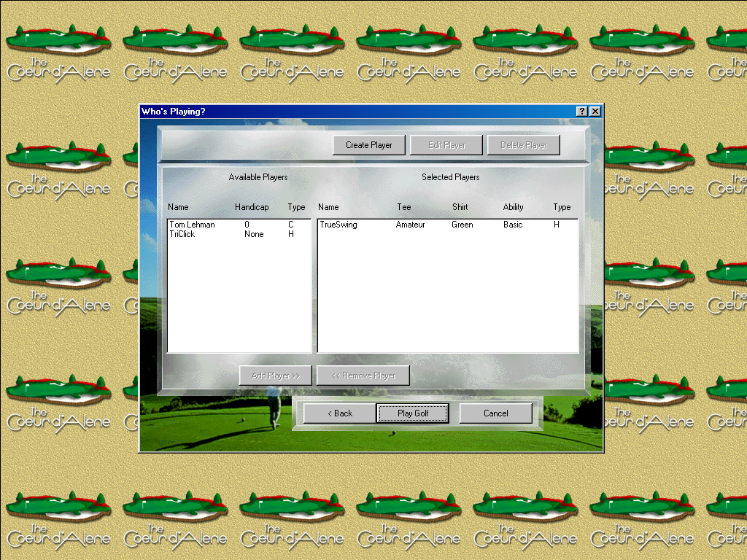Select Tom Lehman from Available Players
747x560 pixels.
click(x=192, y=225)
